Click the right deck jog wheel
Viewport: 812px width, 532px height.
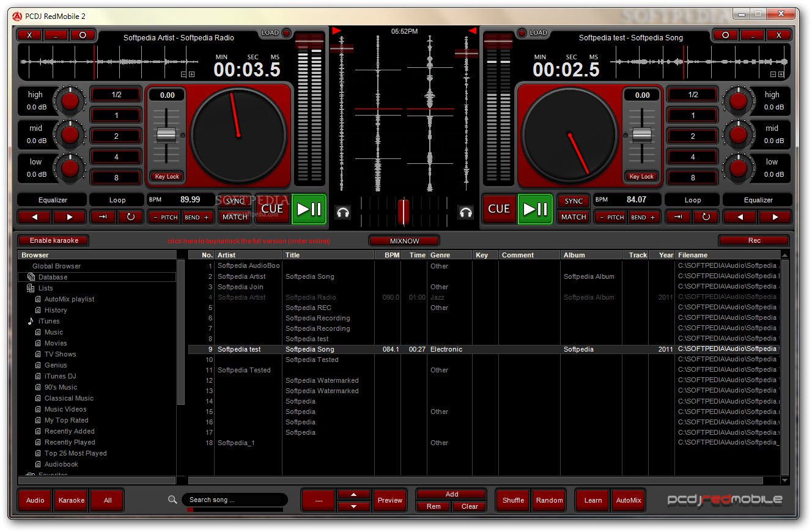[x=569, y=135]
